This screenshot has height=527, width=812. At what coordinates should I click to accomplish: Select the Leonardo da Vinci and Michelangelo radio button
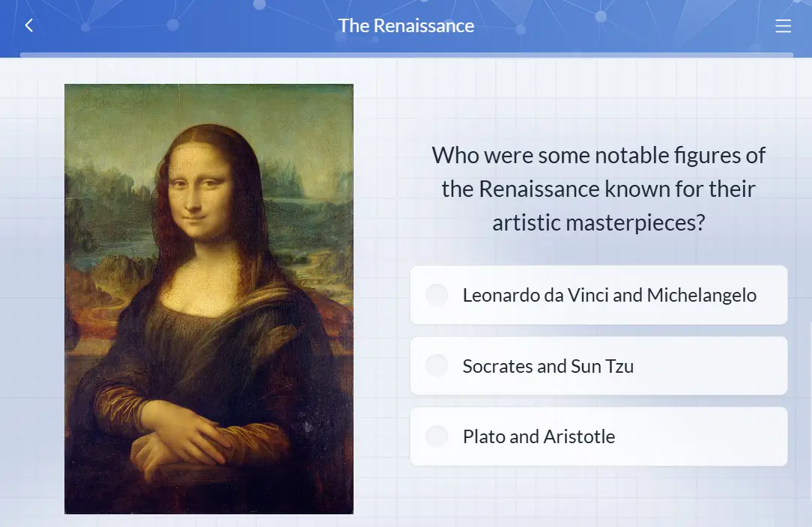[x=437, y=295]
